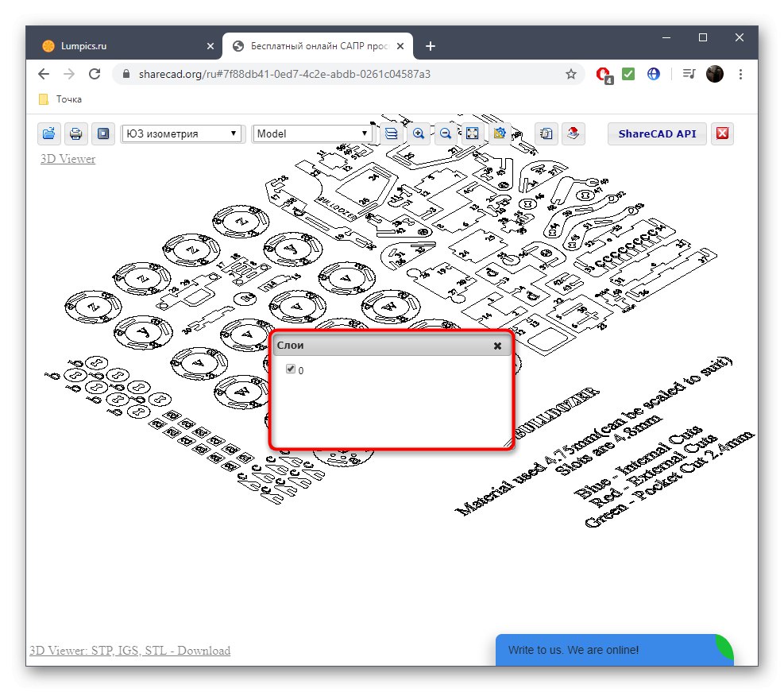The image size is (784, 692).
Task: Click the text extraction icon
Action: pos(546,133)
